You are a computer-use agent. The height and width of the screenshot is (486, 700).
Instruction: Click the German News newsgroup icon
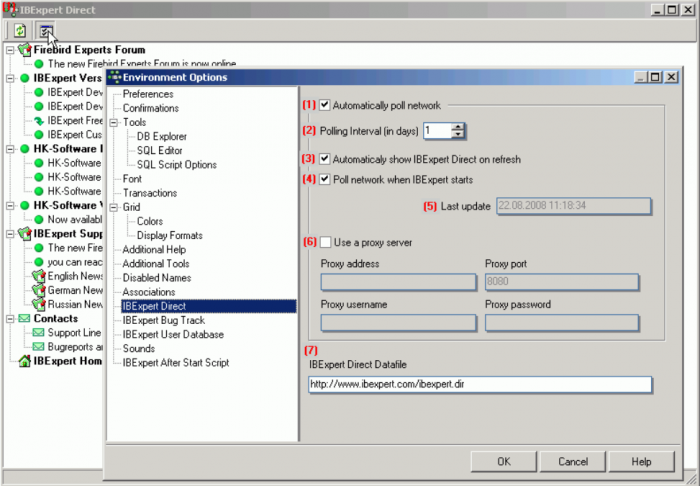(39, 291)
